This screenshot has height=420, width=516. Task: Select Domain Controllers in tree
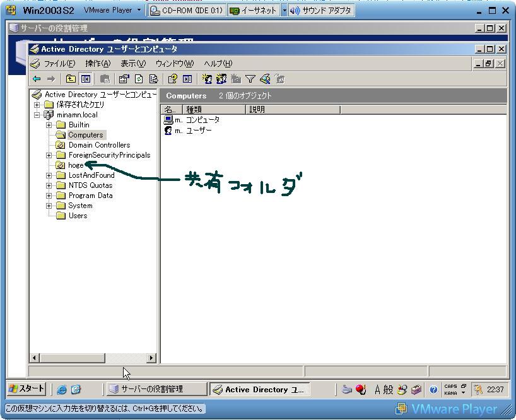(99, 145)
